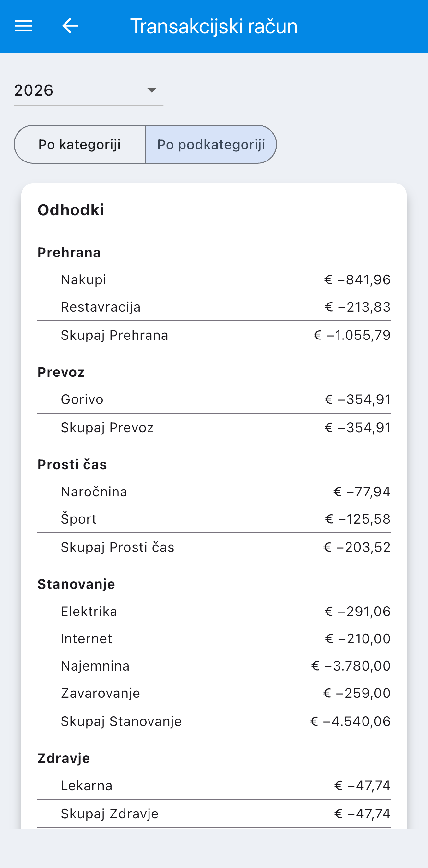
Task: Tap the Transakcijski račun title
Action: coord(214,26)
